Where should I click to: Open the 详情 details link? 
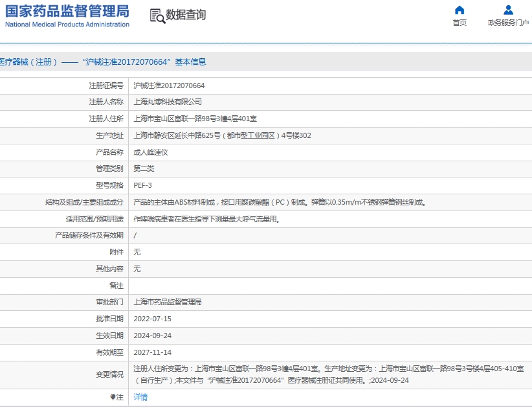140,397
